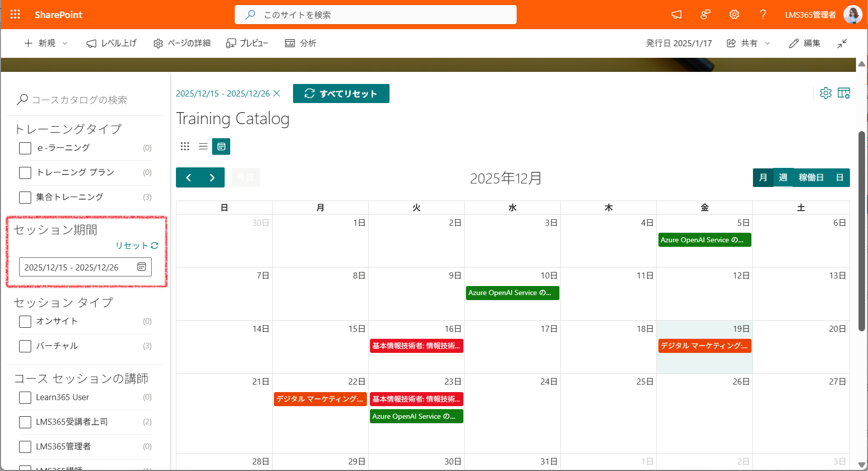Open the people share icon in header
Screen dimensions: 868x471
(705, 15)
